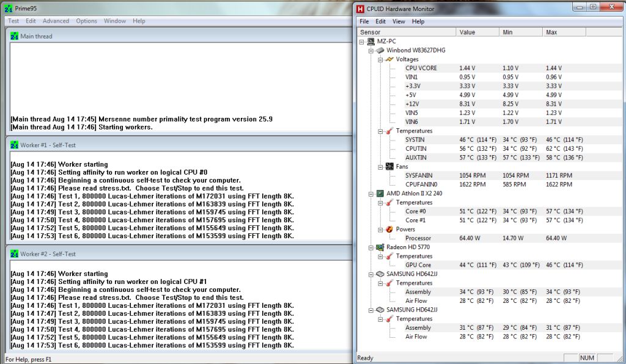626x364 pixels.
Task: Click the resize grip in Hardware Monitor
Action: (x=619, y=359)
